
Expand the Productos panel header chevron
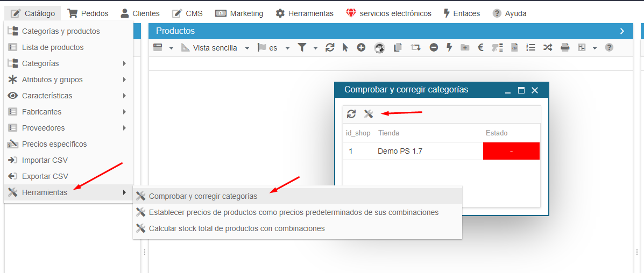tap(622, 31)
